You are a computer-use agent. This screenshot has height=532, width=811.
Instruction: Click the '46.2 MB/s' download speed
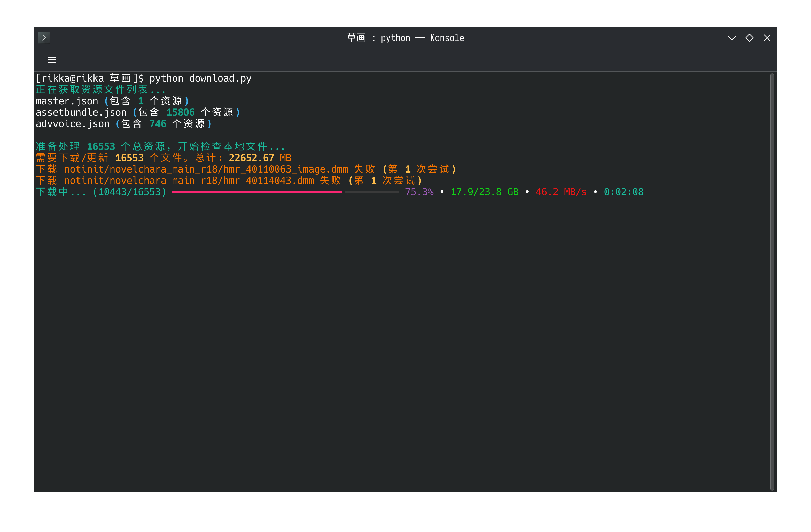[561, 192]
